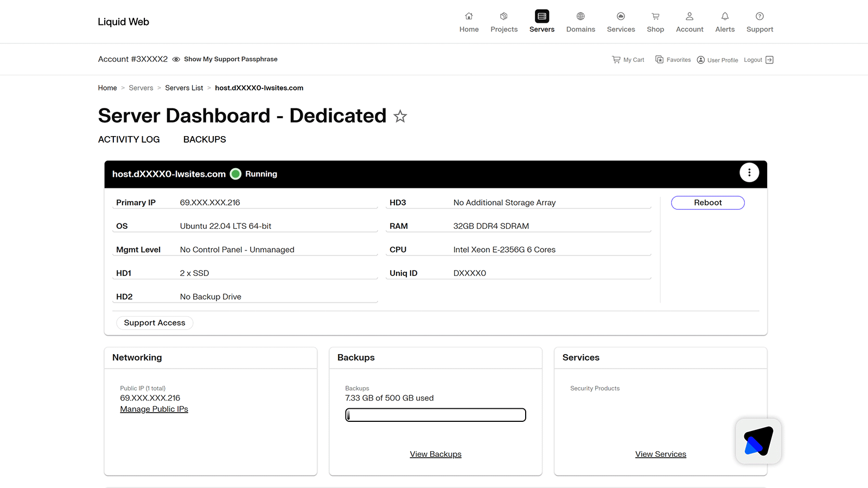This screenshot has width=868, height=488.
Task: Select 'No Control Panel - Unmanaged' text
Action: [x=237, y=249]
